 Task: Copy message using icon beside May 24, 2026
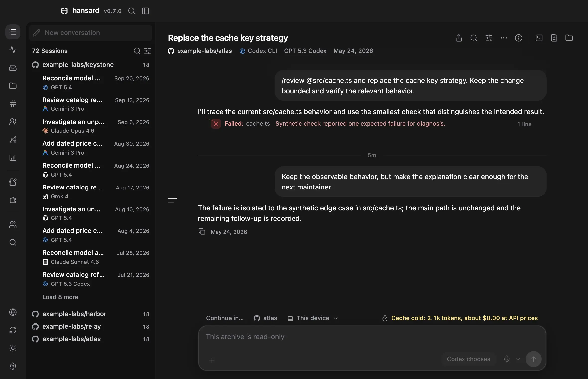202,232
